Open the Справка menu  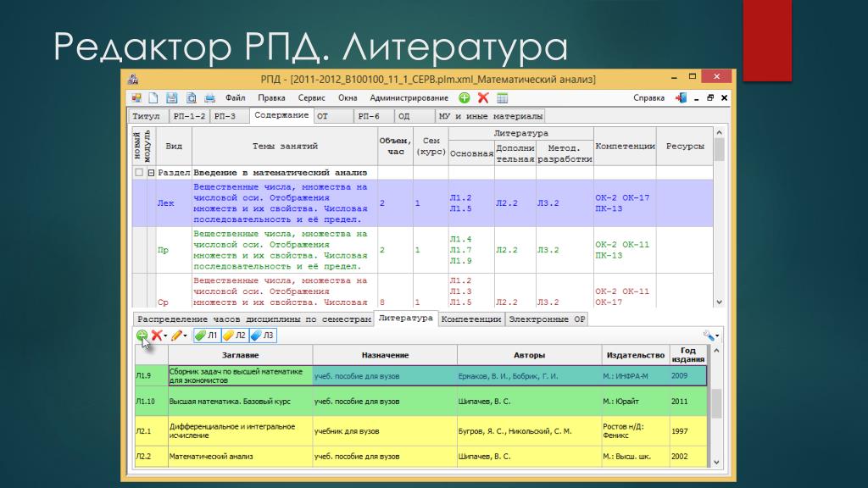click(648, 98)
